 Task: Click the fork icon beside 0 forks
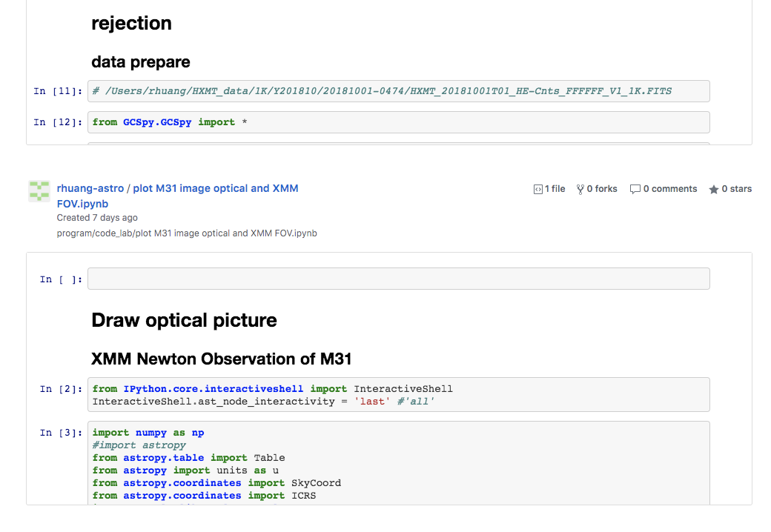point(580,190)
